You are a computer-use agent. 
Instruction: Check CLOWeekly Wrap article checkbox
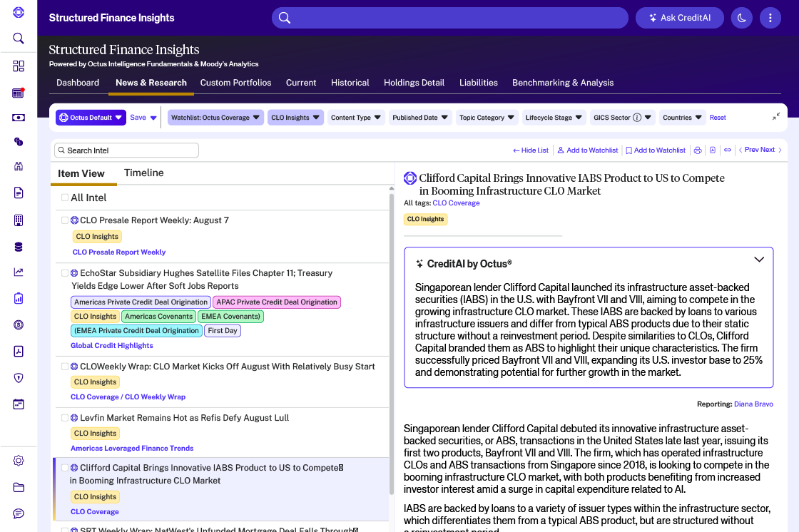[x=65, y=367]
